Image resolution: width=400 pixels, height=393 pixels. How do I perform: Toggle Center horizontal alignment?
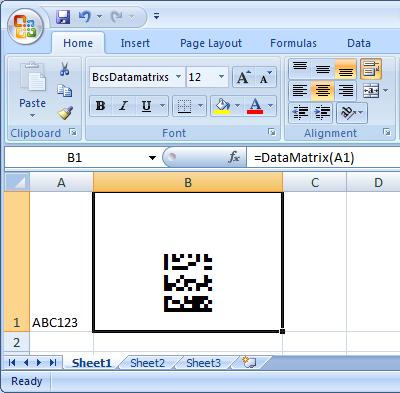(x=323, y=91)
